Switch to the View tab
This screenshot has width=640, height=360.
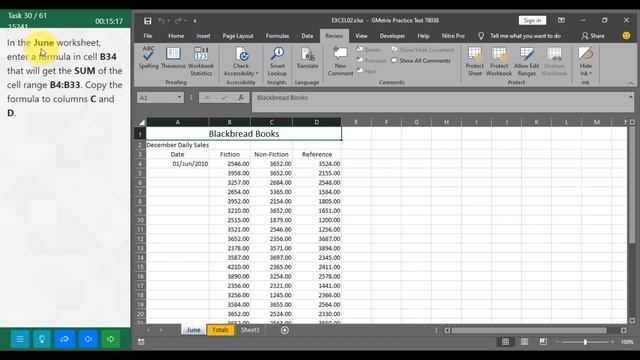(x=361, y=36)
